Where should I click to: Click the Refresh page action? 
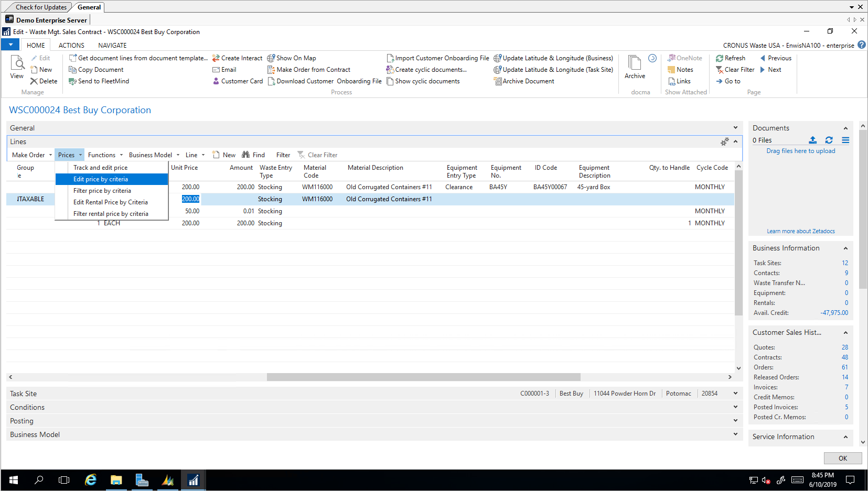click(731, 58)
